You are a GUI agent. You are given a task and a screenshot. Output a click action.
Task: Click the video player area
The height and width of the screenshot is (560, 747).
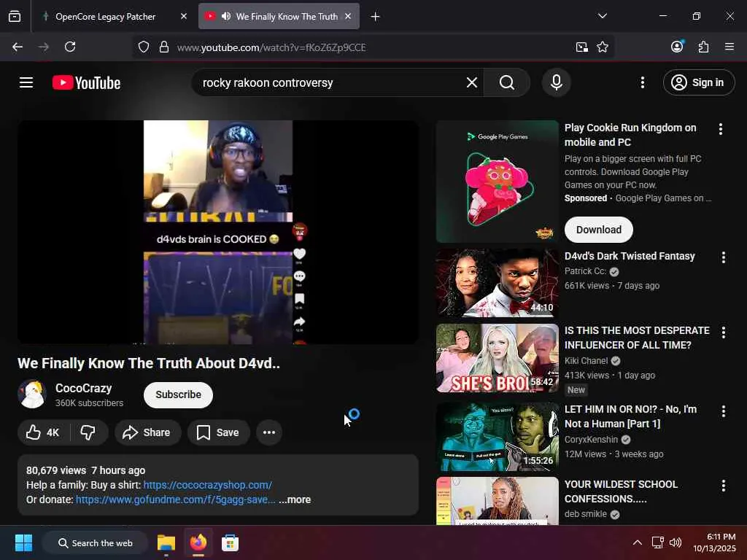click(x=218, y=232)
